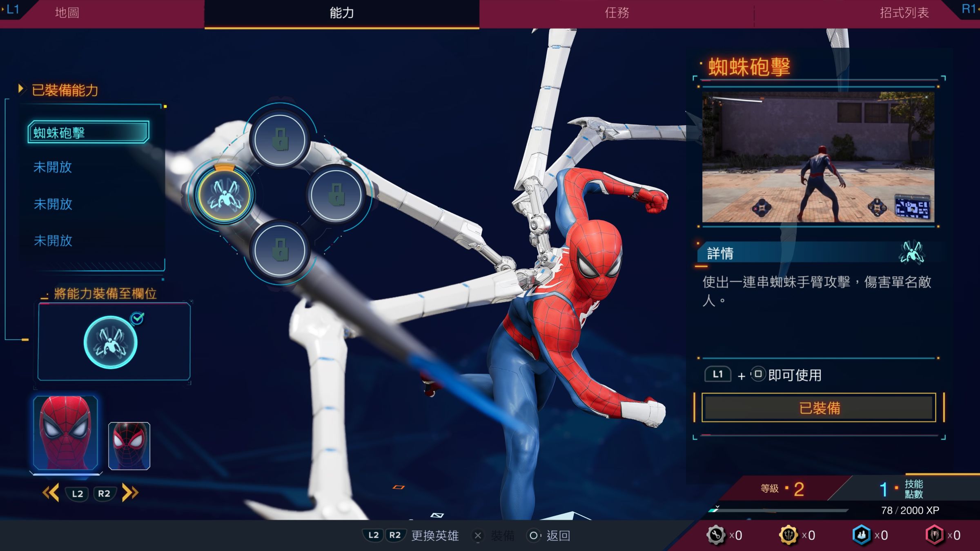Image resolution: width=980 pixels, height=551 pixels.
Task: Select the 能力 tab
Action: click(x=342, y=13)
